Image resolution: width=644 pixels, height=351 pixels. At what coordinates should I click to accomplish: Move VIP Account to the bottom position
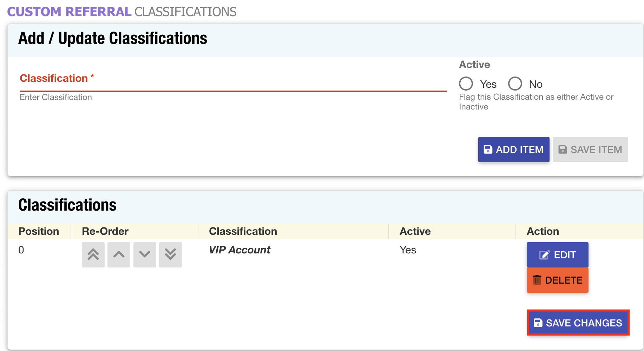click(x=170, y=254)
